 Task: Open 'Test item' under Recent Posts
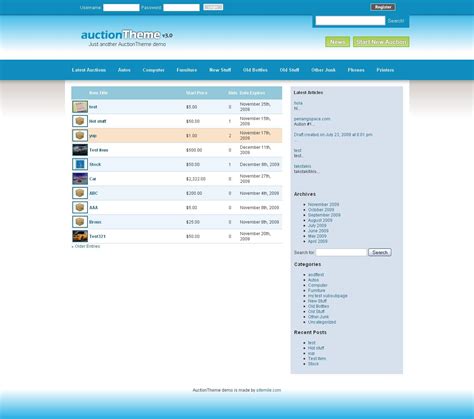point(317,359)
